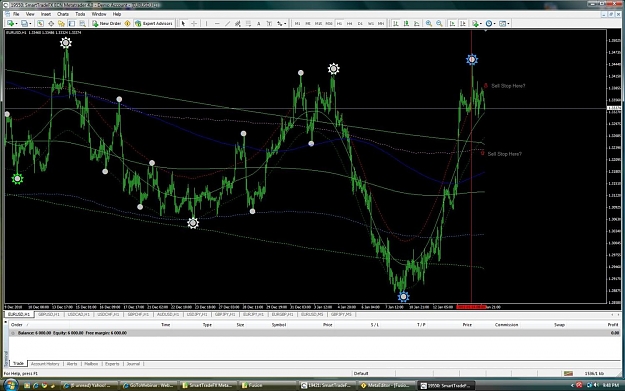Select the H1 timeframe button
Viewport: 625px width, 391px height.
coord(339,24)
